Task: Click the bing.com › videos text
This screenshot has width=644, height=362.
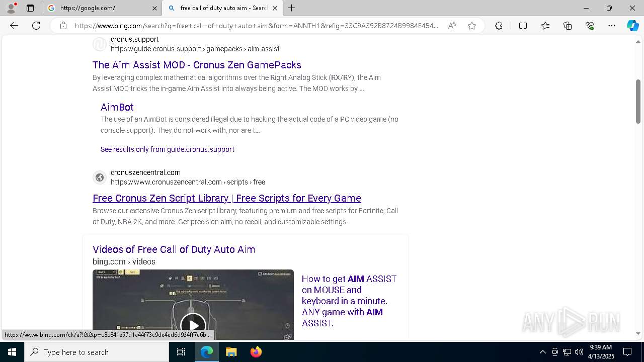Action: tap(124, 261)
